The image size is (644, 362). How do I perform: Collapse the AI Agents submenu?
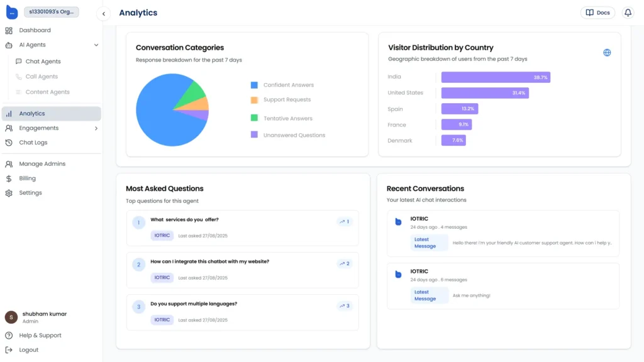pyautogui.click(x=96, y=45)
